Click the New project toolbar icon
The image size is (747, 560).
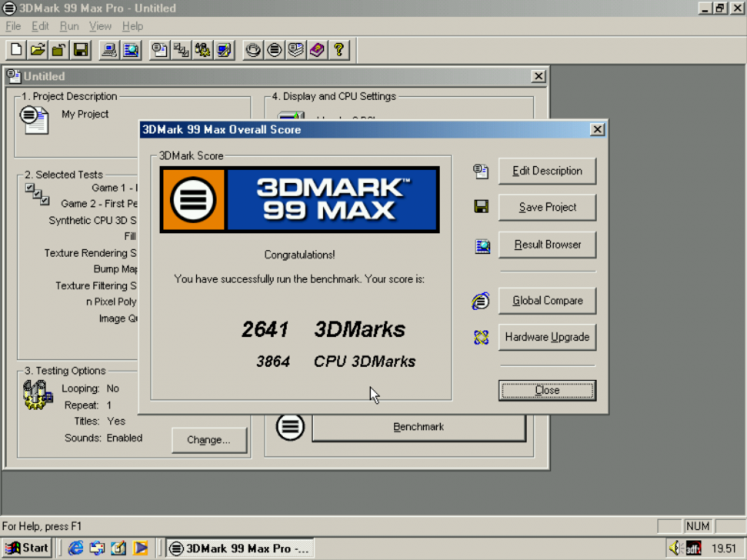[16, 49]
